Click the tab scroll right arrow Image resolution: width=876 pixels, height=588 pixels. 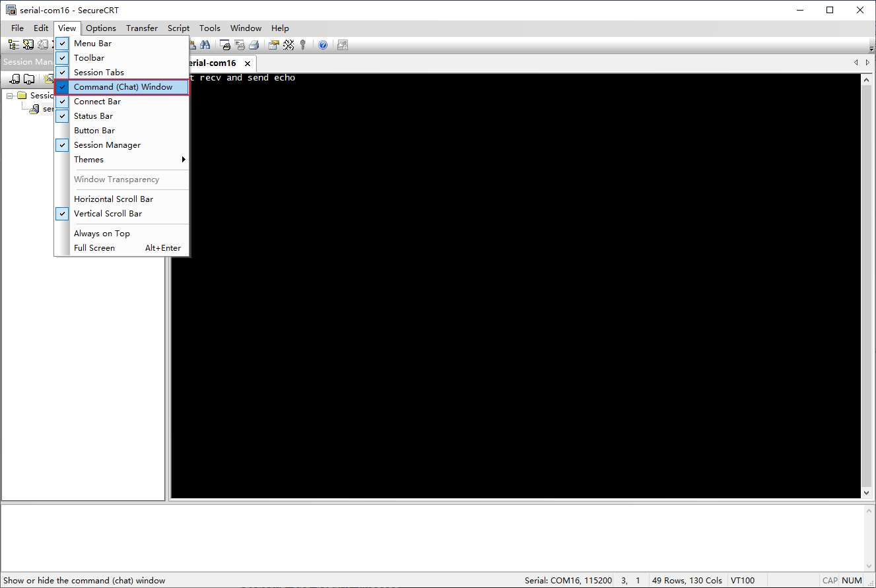[x=867, y=63]
